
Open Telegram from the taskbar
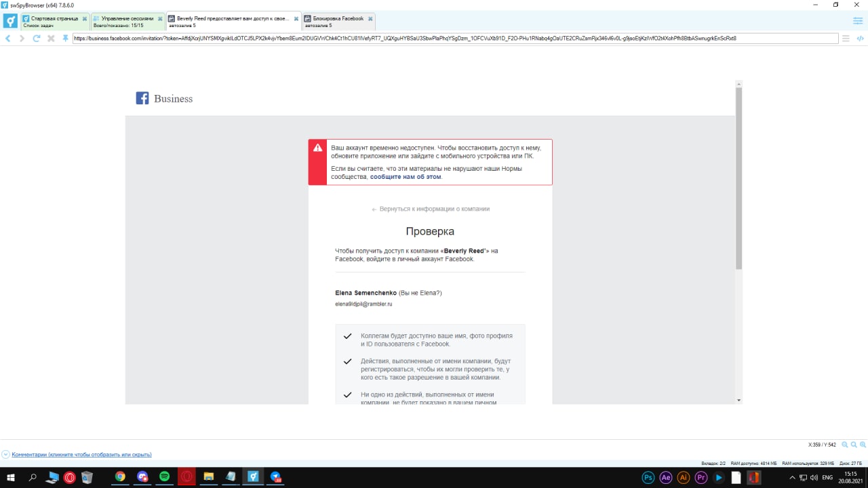point(275,477)
